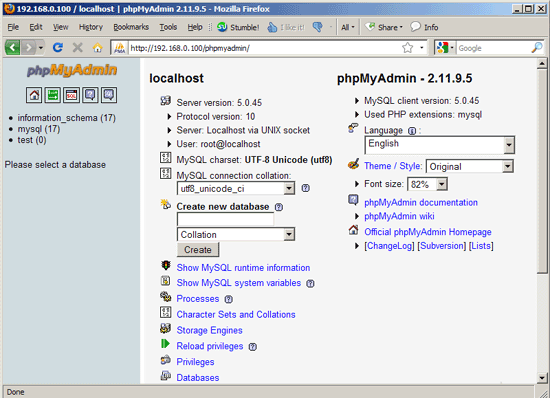Click the help icon next to Processes
550x398 pixels.
click(228, 299)
